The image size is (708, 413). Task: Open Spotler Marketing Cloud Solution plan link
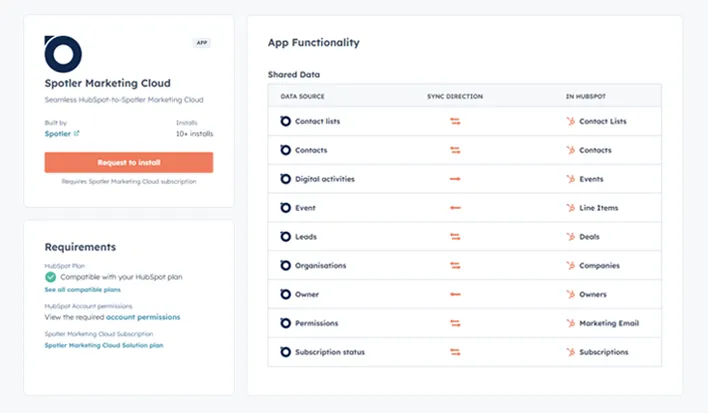103,345
